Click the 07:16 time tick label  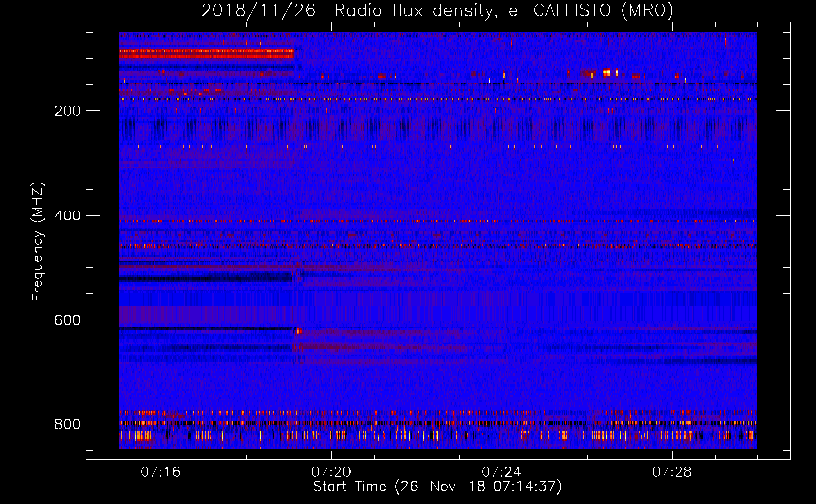tap(160, 472)
